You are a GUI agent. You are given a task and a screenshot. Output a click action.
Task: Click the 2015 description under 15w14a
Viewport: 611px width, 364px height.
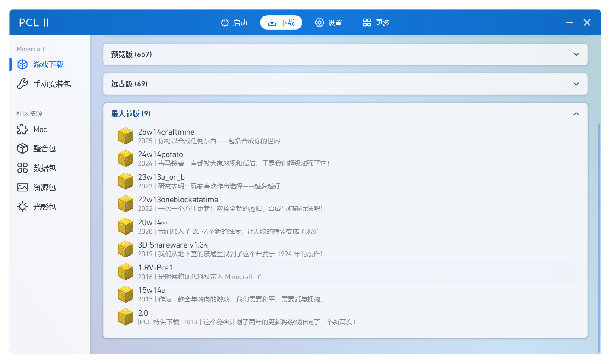click(231, 299)
